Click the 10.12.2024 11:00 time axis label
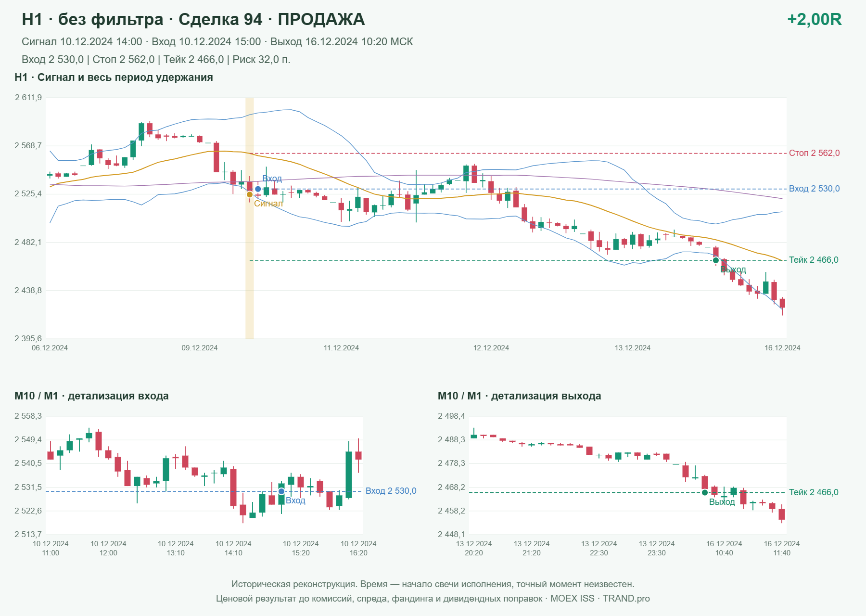This screenshot has width=866, height=616. point(51,548)
